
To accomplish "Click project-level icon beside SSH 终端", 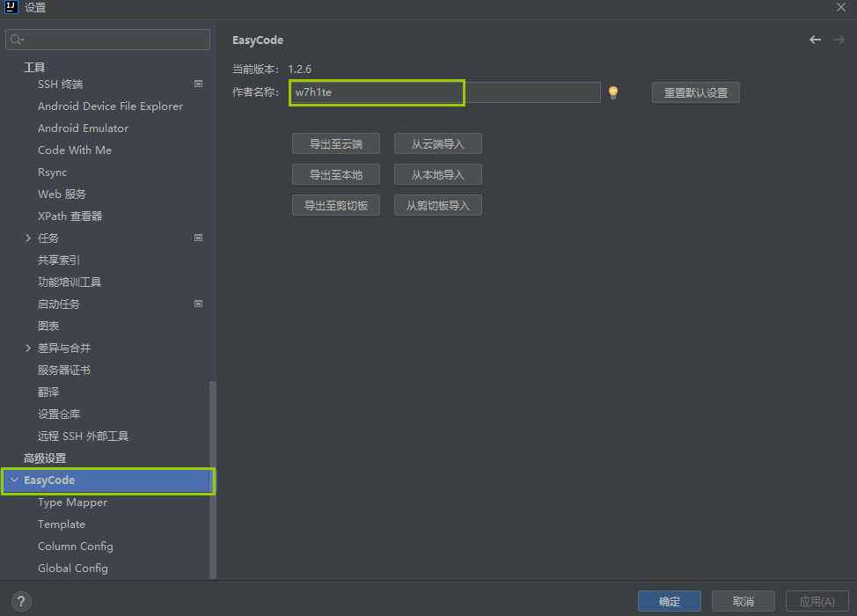I will tap(198, 84).
